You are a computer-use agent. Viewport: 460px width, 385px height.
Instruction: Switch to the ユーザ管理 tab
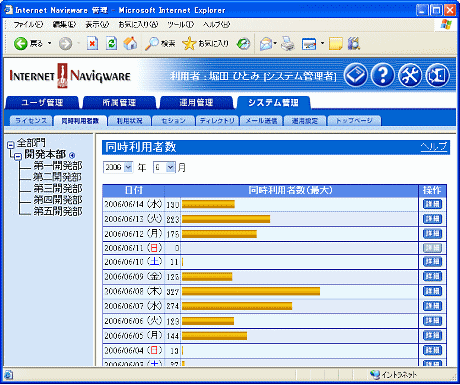pos(42,103)
